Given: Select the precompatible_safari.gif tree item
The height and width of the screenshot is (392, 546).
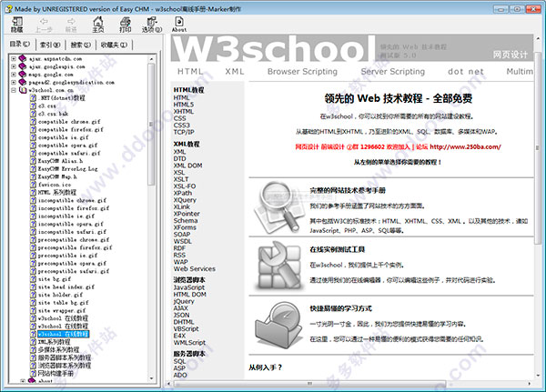Looking at the screenshot, I should 74,271.
